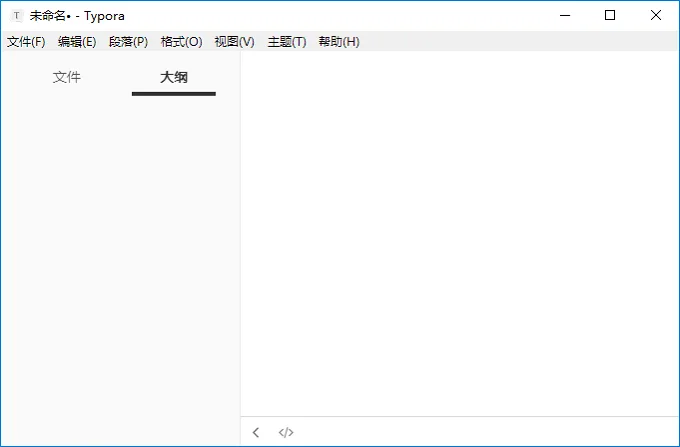Switch to the 文件 sidebar tab

coord(66,77)
